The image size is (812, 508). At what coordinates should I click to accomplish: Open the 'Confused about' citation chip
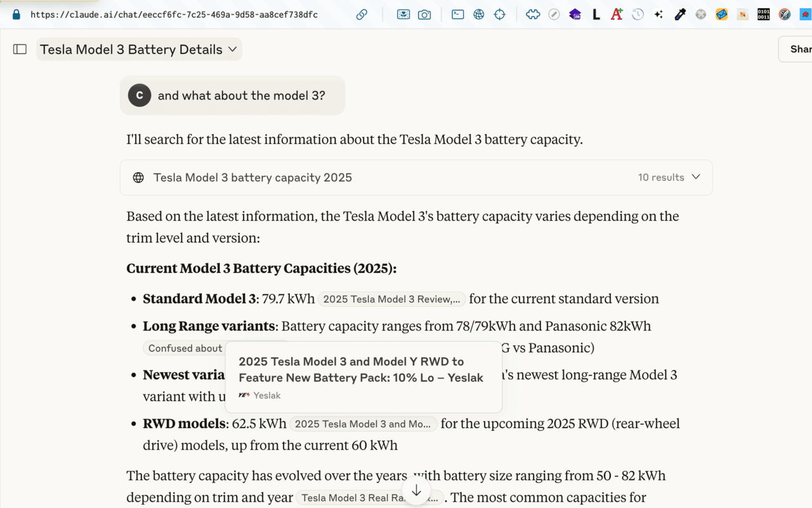[x=185, y=348]
